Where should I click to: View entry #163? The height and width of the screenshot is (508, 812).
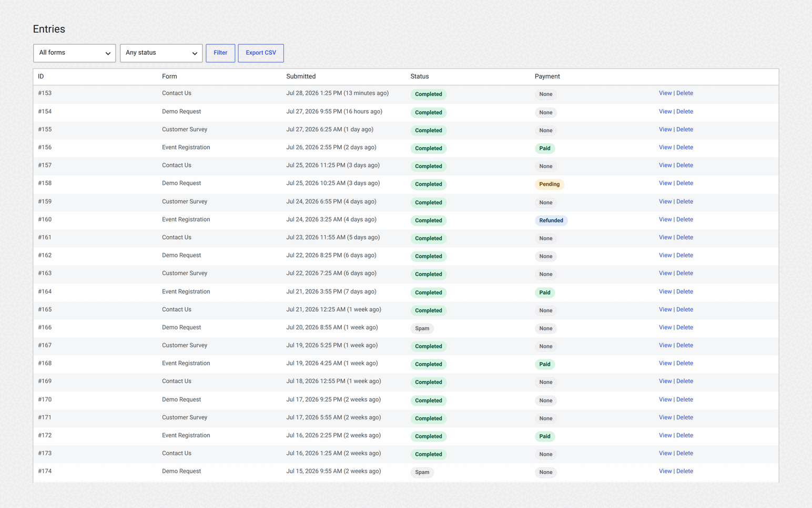click(665, 273)
